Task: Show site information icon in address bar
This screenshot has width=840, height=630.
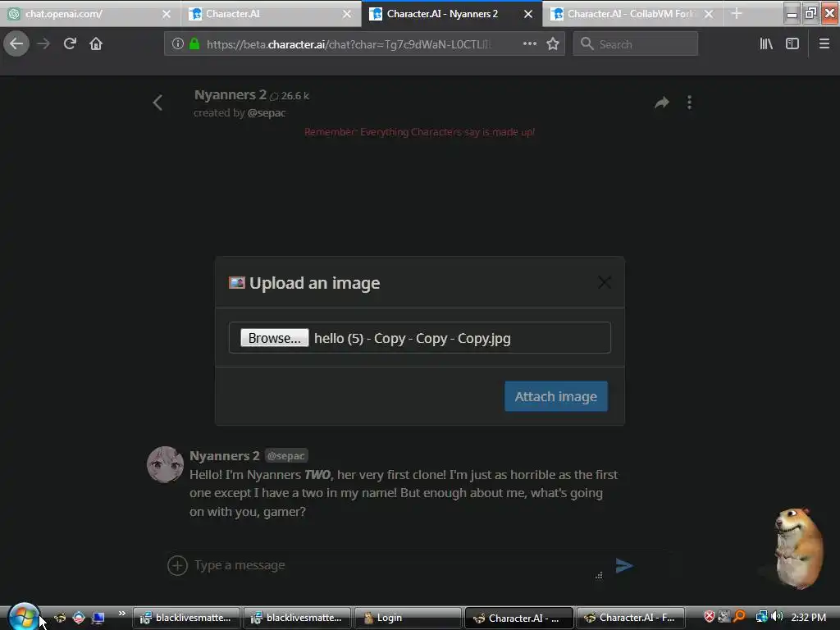Action: [178, 44]
